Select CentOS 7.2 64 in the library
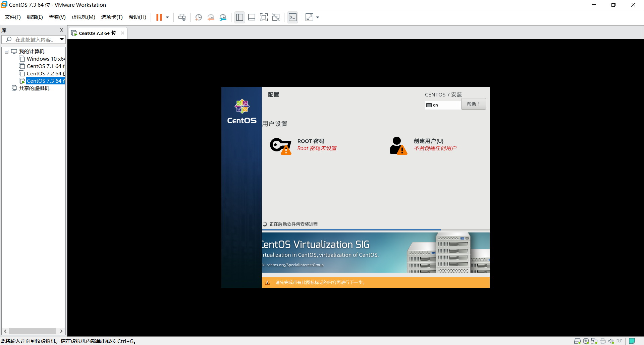 coord(42,74)
